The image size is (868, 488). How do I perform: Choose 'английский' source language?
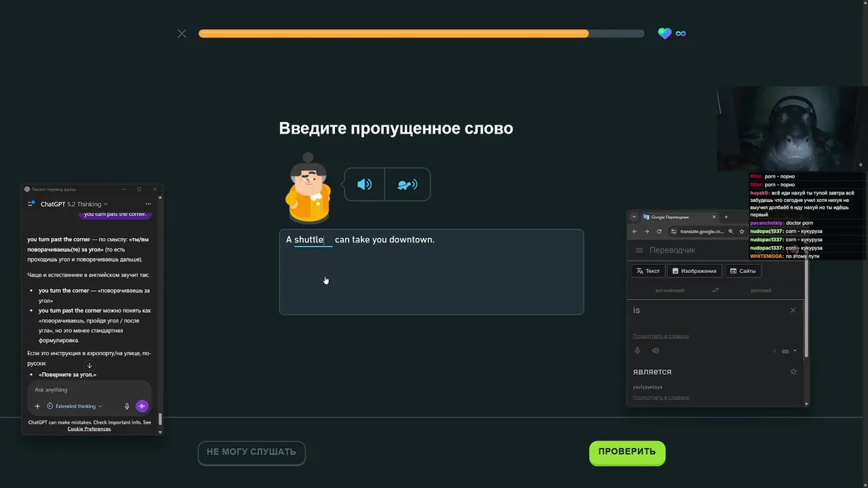coord(669,290)
